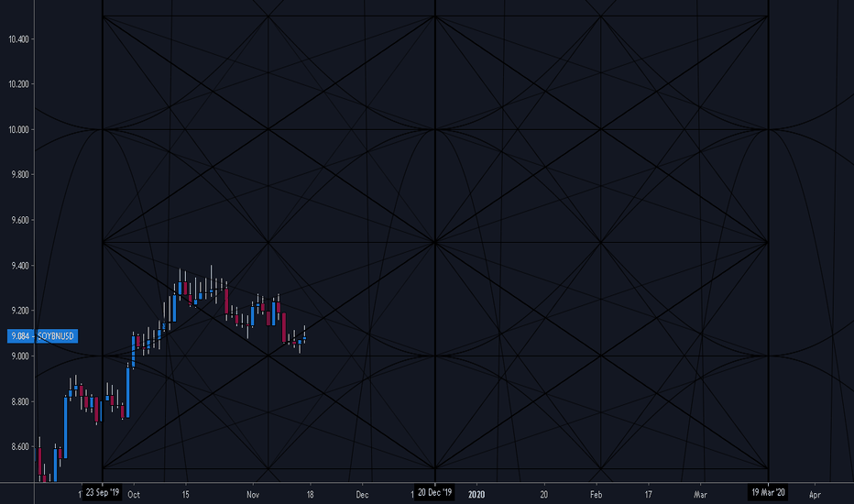Click the 9.000 price axis label
This screenshot has height=504, width=854.
pyautogui.click(x=19, y=356)
